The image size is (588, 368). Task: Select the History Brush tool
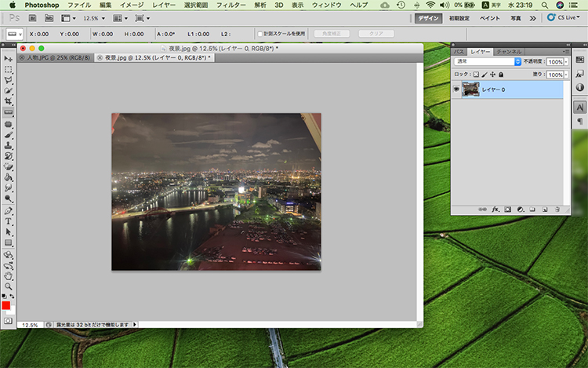(x=9, y=156)
